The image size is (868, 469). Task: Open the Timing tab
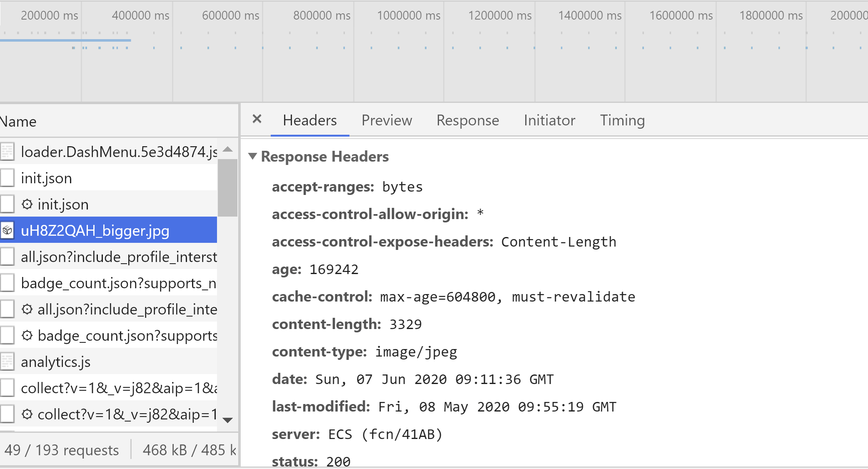pos(622,120)
